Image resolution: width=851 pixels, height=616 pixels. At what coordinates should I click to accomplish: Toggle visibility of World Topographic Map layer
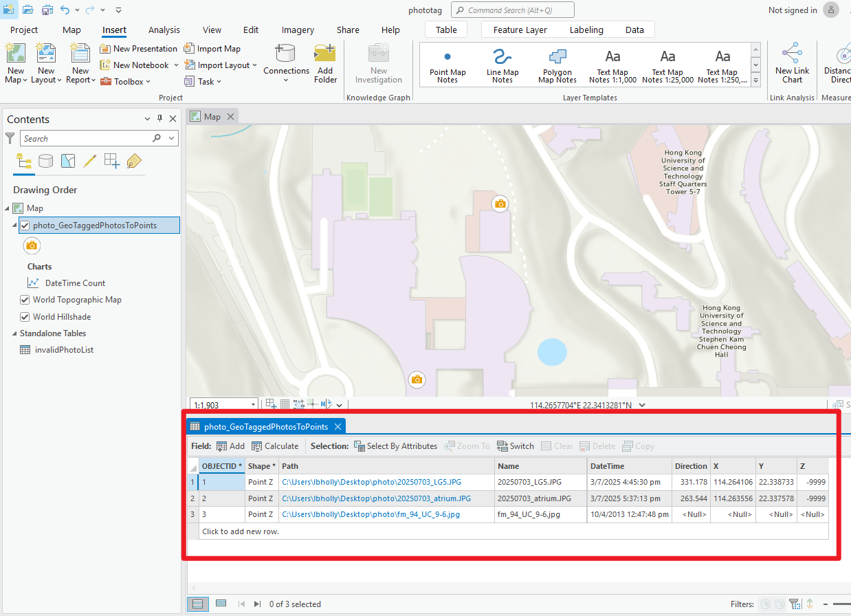[x=25, y=299]
